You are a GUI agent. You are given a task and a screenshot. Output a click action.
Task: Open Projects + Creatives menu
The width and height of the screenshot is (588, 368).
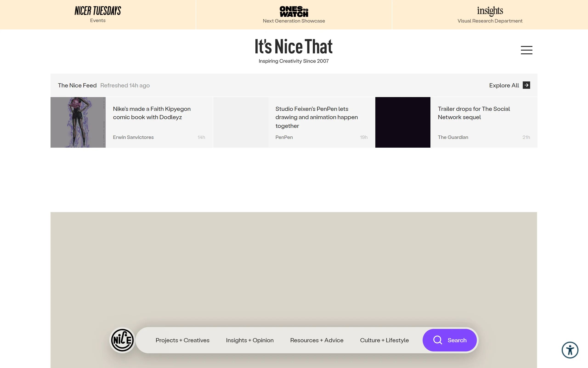pyautogui.click(x=182, y=340)
